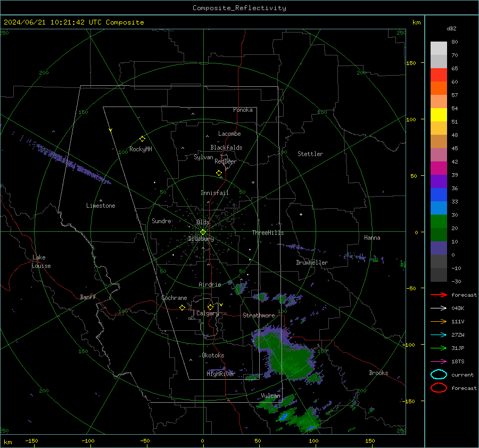Click the yellow diamond marker near Cochrane

183,307
